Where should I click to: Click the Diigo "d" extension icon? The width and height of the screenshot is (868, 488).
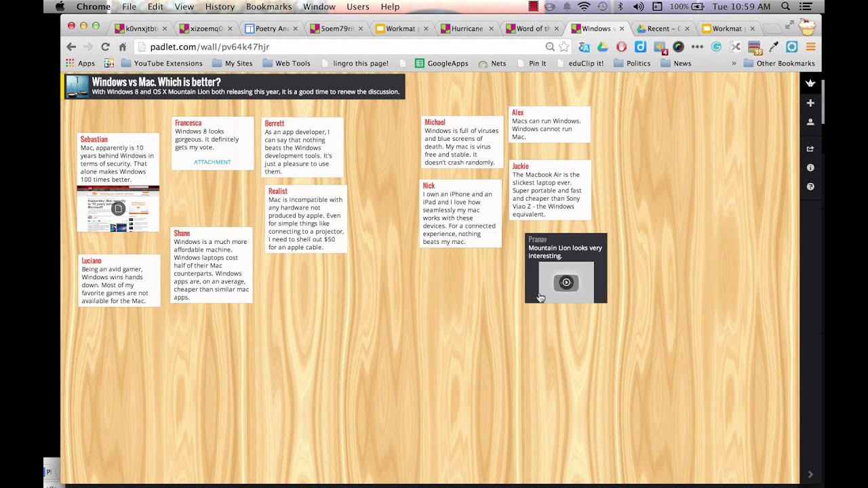pyautogui.click(x=640, y=47)
